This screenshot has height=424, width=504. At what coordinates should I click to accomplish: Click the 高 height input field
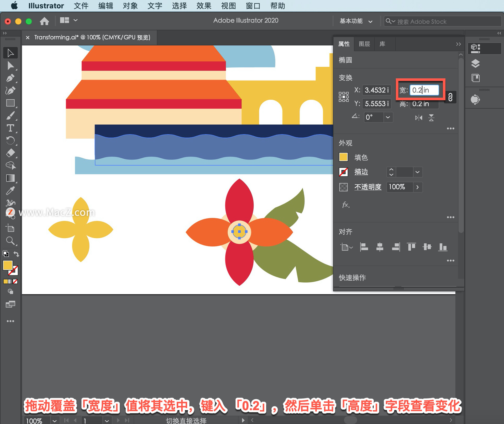click(424, 104)
